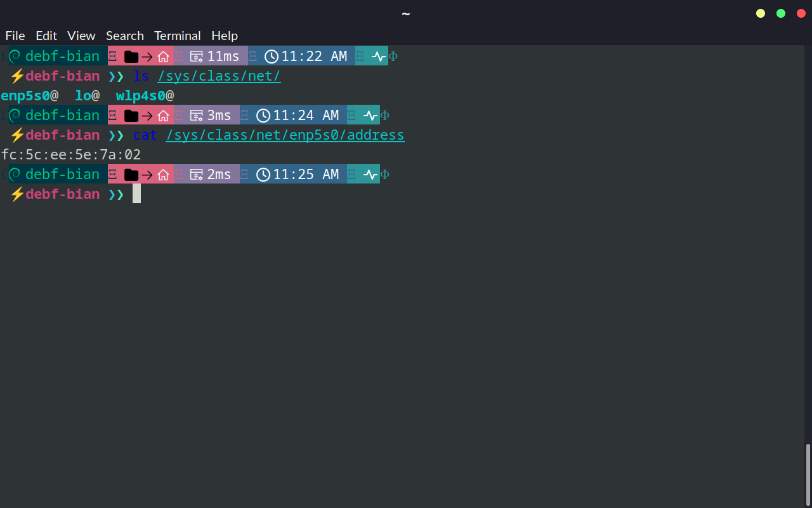Expand the View menu
812x508 pixels.
(x=81, y=36)
